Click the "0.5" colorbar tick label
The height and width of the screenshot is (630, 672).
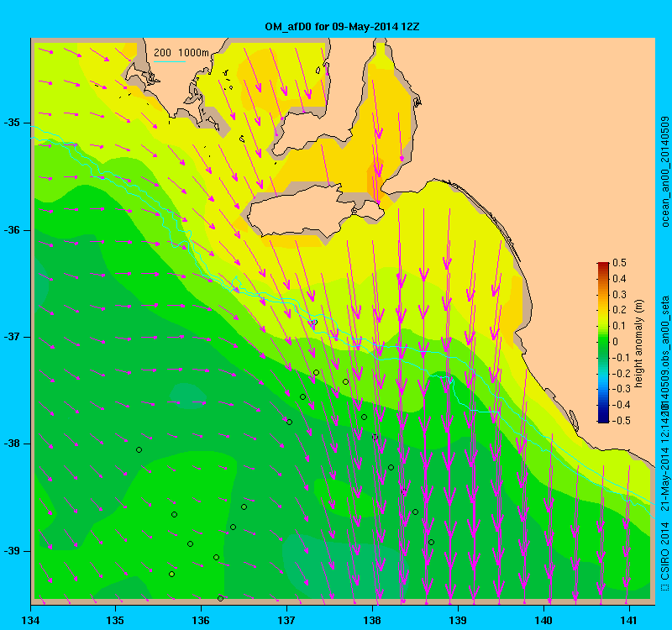coord(619,263)
